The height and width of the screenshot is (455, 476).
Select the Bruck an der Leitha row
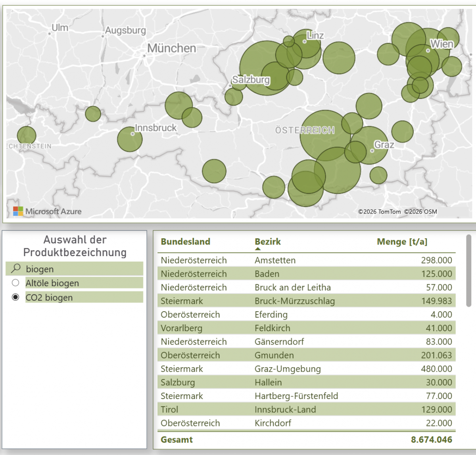pyautogui.click(x=306, y=287)
